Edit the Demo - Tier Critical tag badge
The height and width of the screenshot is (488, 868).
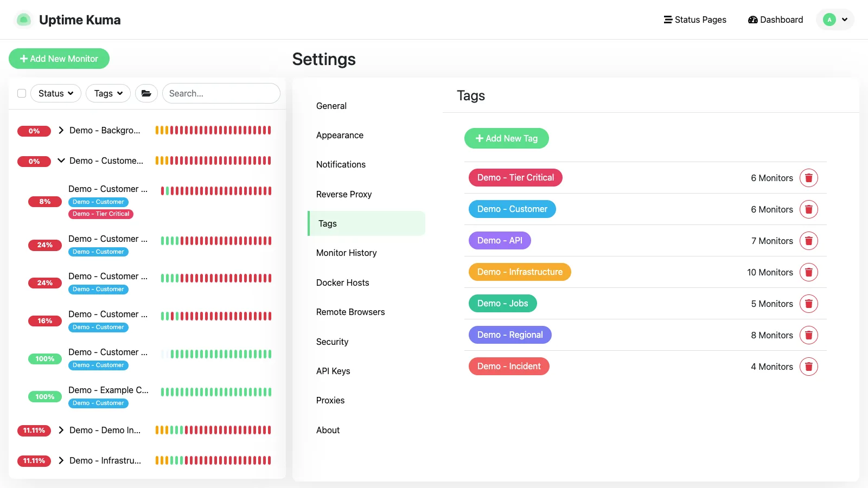515,177
